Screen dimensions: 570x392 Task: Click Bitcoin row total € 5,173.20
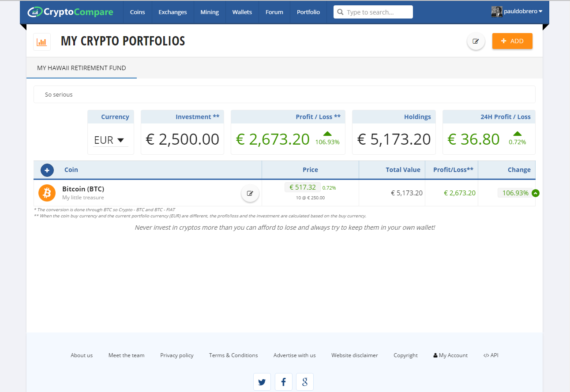407,193
